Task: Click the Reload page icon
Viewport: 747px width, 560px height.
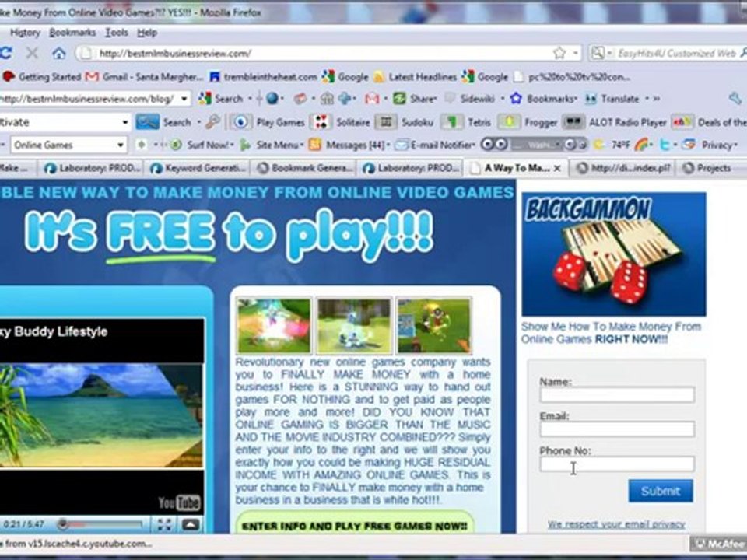Action: coord(5,53)
